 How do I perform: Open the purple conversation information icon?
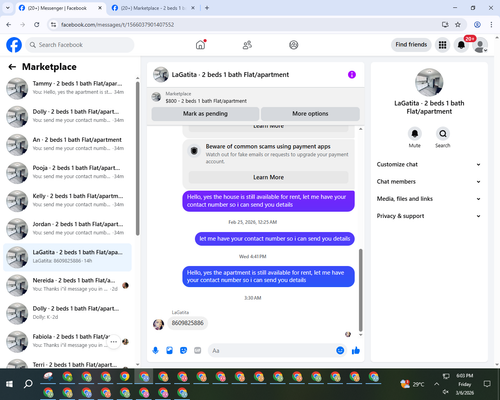[352, 75]
